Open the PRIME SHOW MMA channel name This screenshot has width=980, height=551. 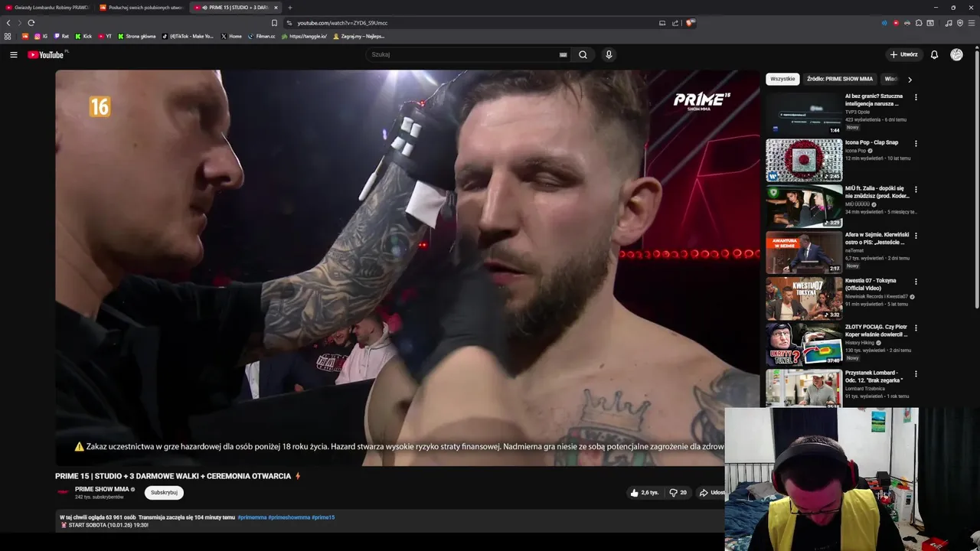102,489
